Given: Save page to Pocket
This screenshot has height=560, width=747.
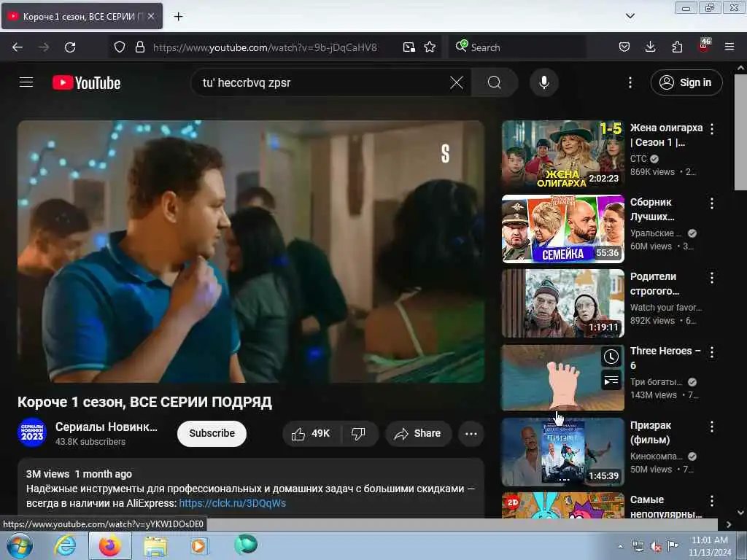Looking at the screenshot, I should point(624,47).
